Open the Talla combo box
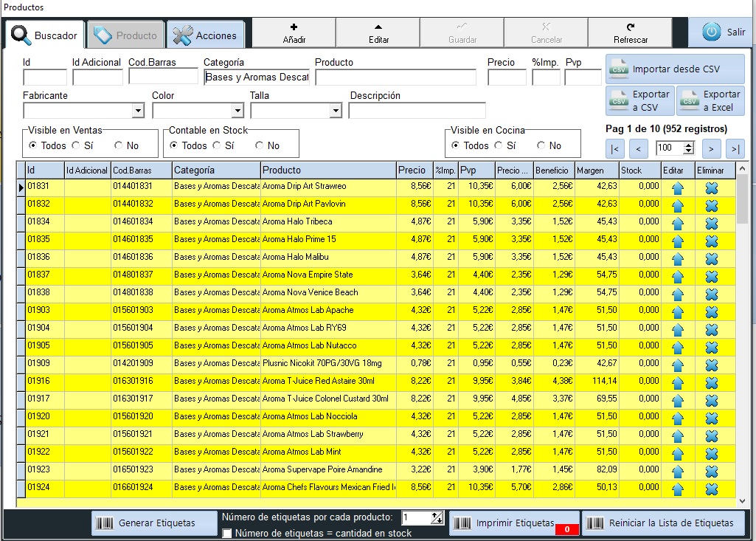The image size is (756, 541). tap(336, 111)
